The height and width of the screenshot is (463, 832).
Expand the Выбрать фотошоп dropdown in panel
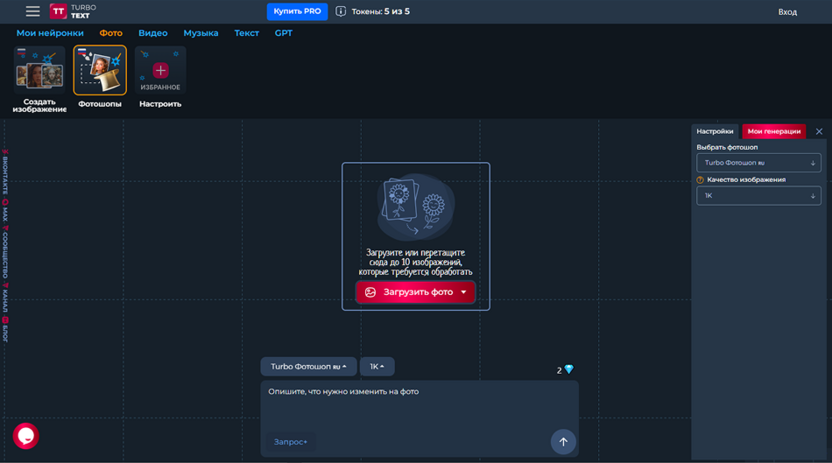click(758, 163)
